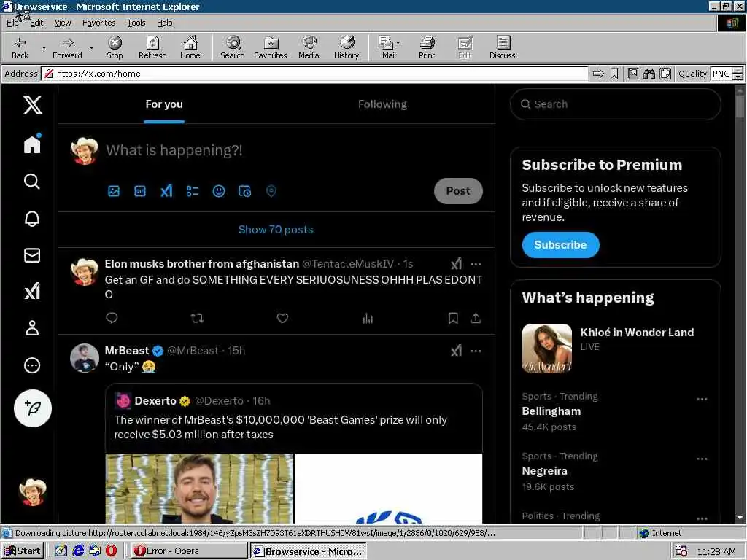Image resolution: width=747 pixels, height=560 pixels.
Task: Bookmark the TentacleMuskIV post
Action: tap(453, 318)
